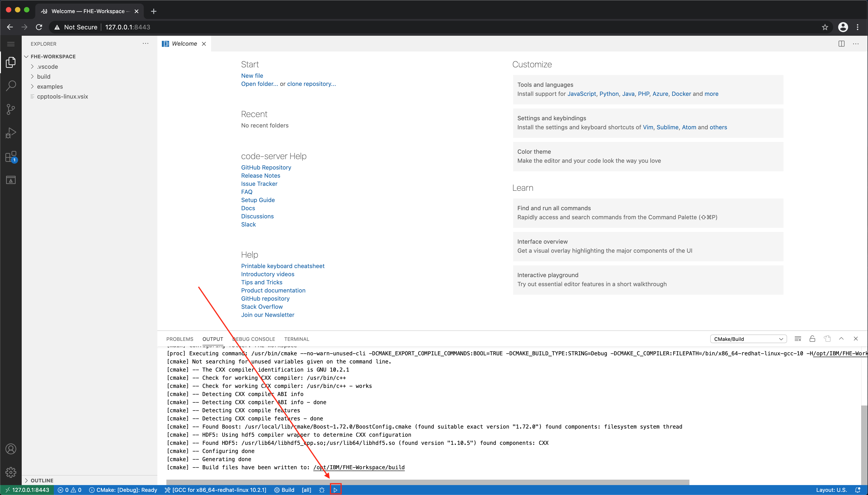Click the remote host 127.0.0.1:8443 indicator

click(x=27, y=490)
